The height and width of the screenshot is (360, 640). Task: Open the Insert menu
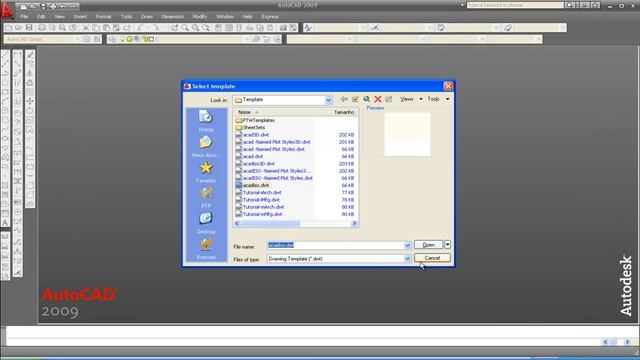[80, 17]
